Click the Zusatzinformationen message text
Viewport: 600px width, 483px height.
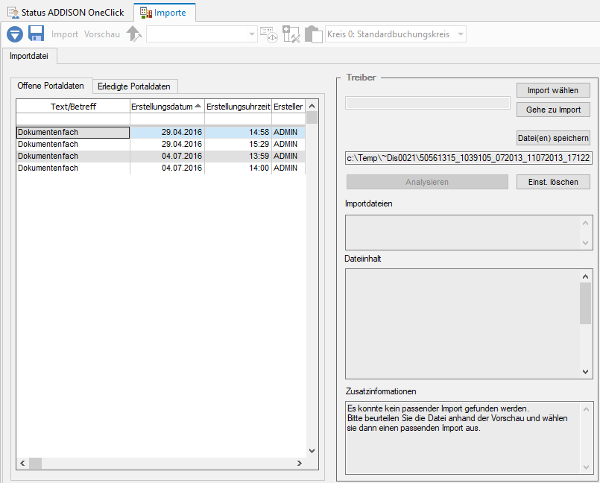click(457, 418)
